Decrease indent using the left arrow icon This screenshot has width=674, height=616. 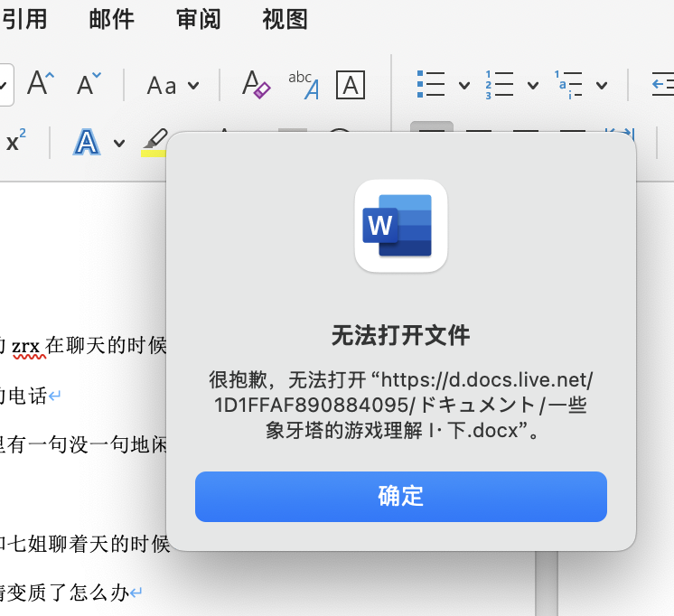pyautogui.click(x=663, y=84)
